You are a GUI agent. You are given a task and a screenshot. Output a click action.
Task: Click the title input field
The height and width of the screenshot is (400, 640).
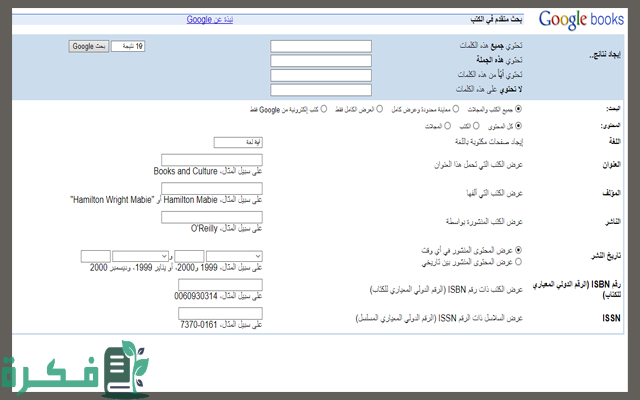coord(212,160)
